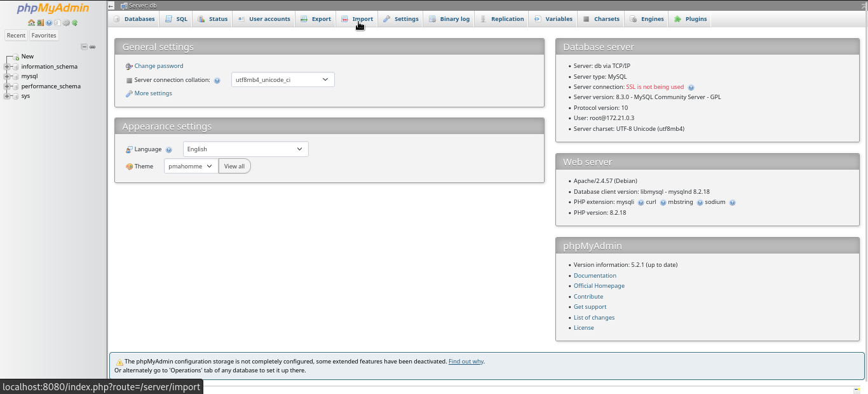Open navigation panel settings gear icon
Image resolution: width=868 pixels, height=394 pixels.
point(66,23)
